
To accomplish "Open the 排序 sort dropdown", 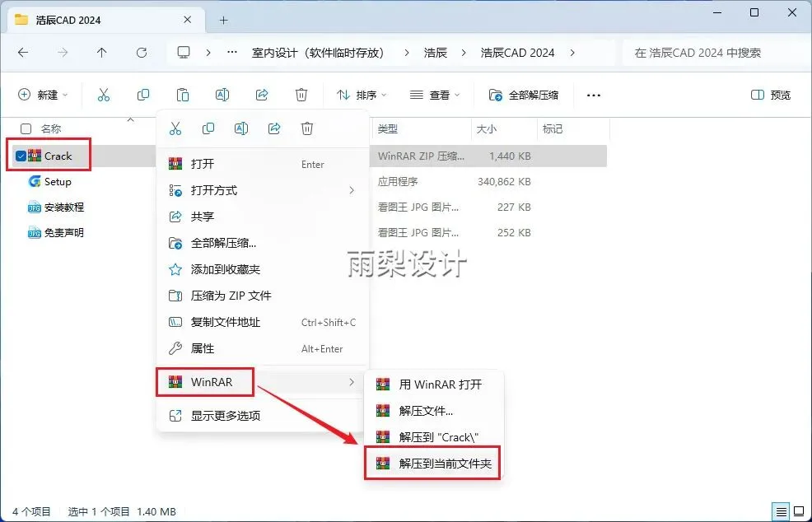I will (x=362, y=95).
